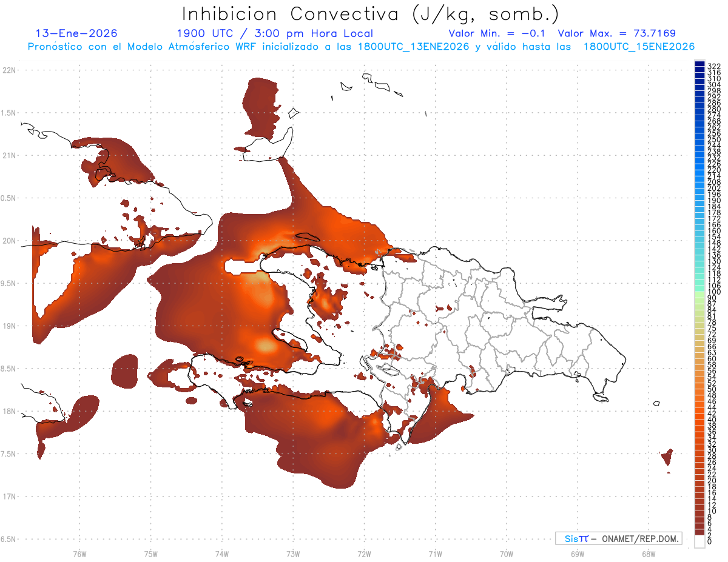Click the "ONAMET/REP.DOM." credit box
Image resolution: width=728 pixels, height=562 pixels.
click(x=619, y=538)
